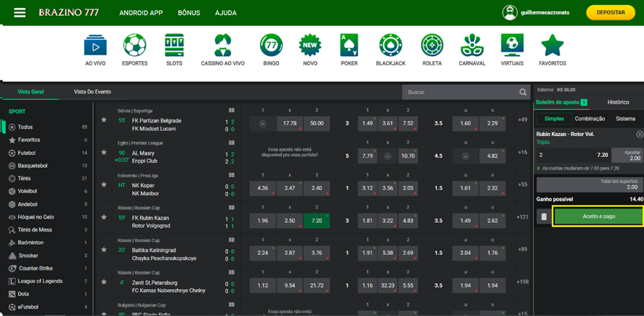Select the Combinação bet type tab
The image size is (644, 316).
(x=589, y=118)
